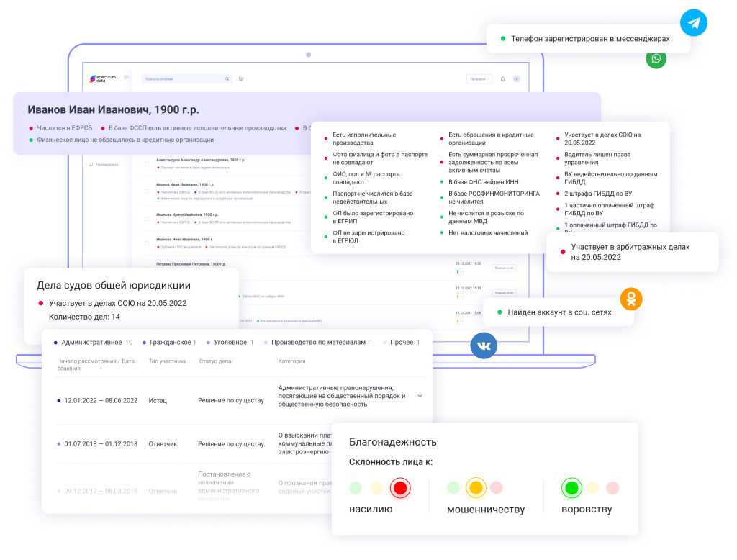Image resolution: width=737 pixels, height=560 pixels.
Task: Expand the 12.01.2022 administrative case row
Action: 420,396
